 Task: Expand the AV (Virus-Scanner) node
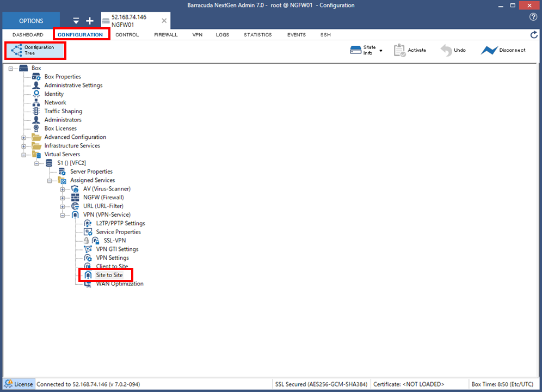point(62,189)
